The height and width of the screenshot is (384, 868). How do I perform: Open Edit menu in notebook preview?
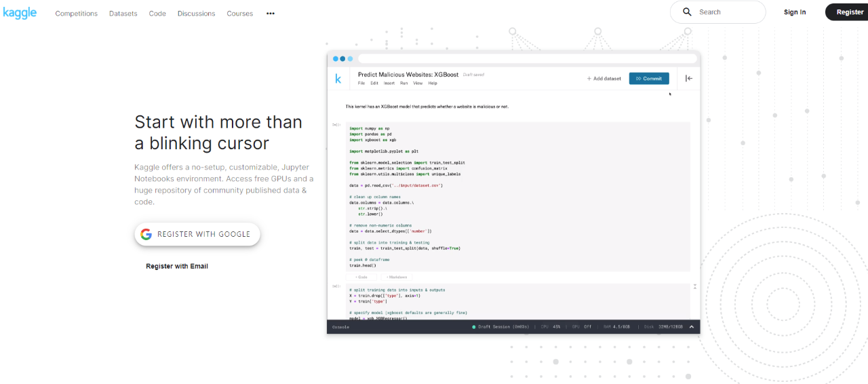click(374, 83)
